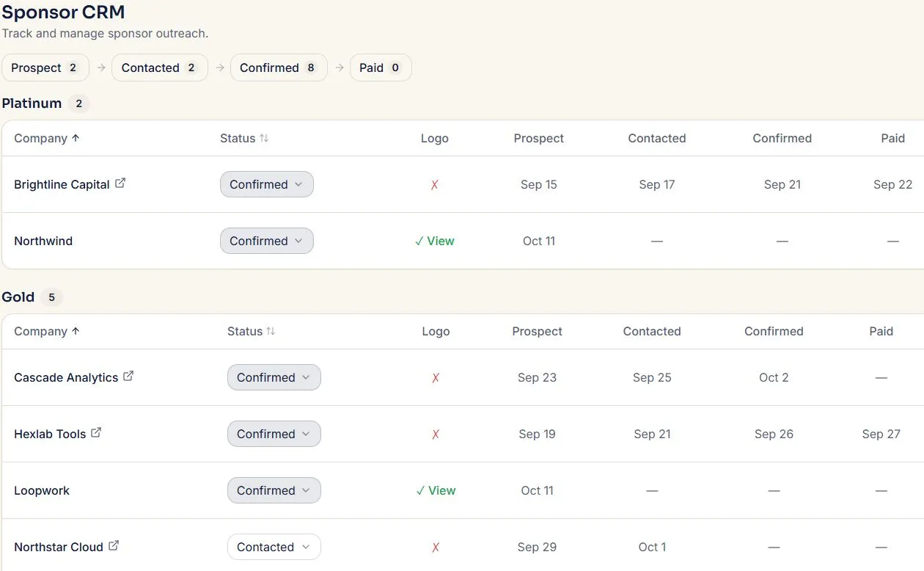Open Loopwork status dropdown

point(274,490)
